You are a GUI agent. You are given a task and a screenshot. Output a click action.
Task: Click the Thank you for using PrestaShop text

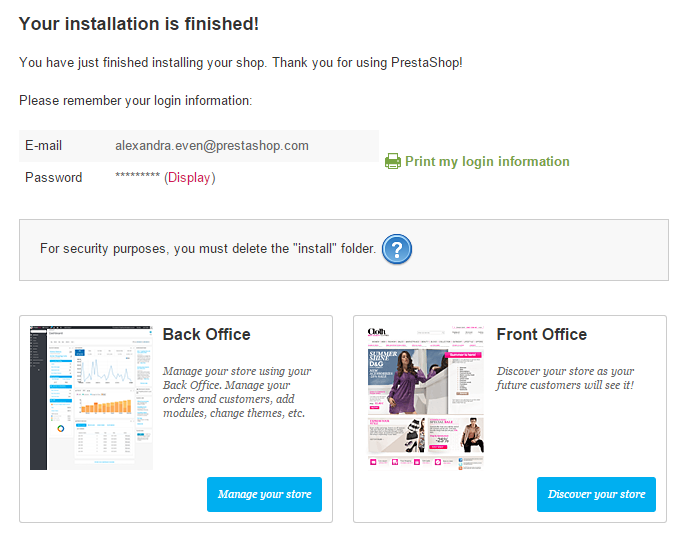click(x=367, y=62)
